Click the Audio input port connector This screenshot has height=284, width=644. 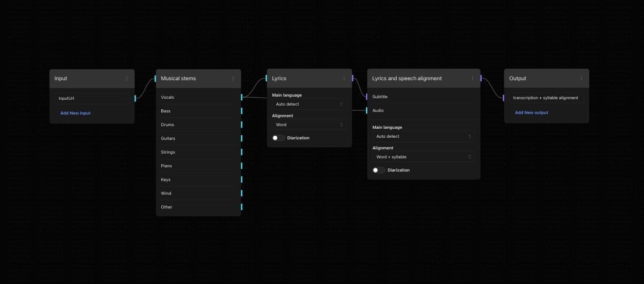367,110
